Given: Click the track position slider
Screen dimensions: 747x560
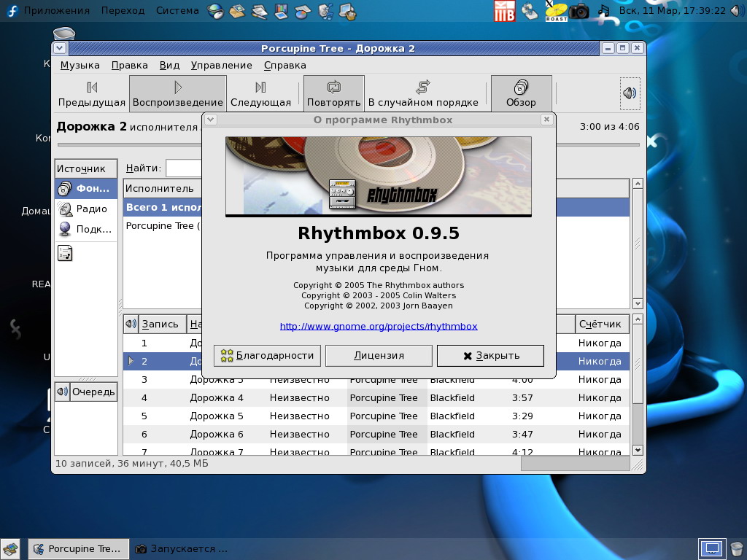Looking at the screenshot, I should click(348, 145).
